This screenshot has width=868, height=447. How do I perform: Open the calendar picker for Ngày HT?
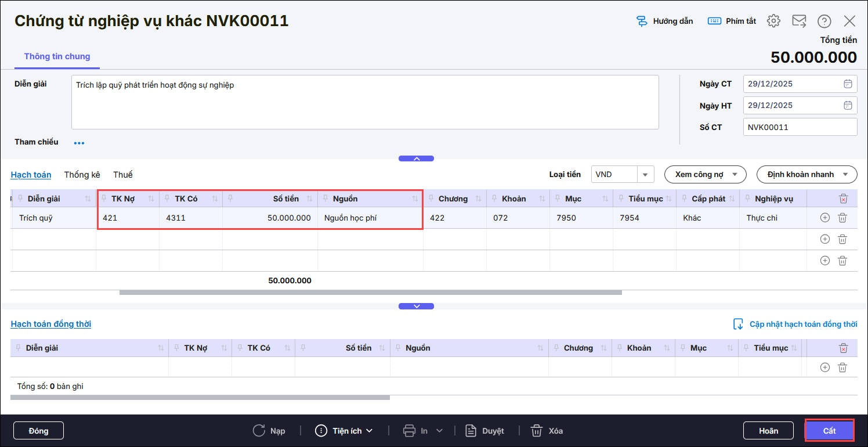848,105
